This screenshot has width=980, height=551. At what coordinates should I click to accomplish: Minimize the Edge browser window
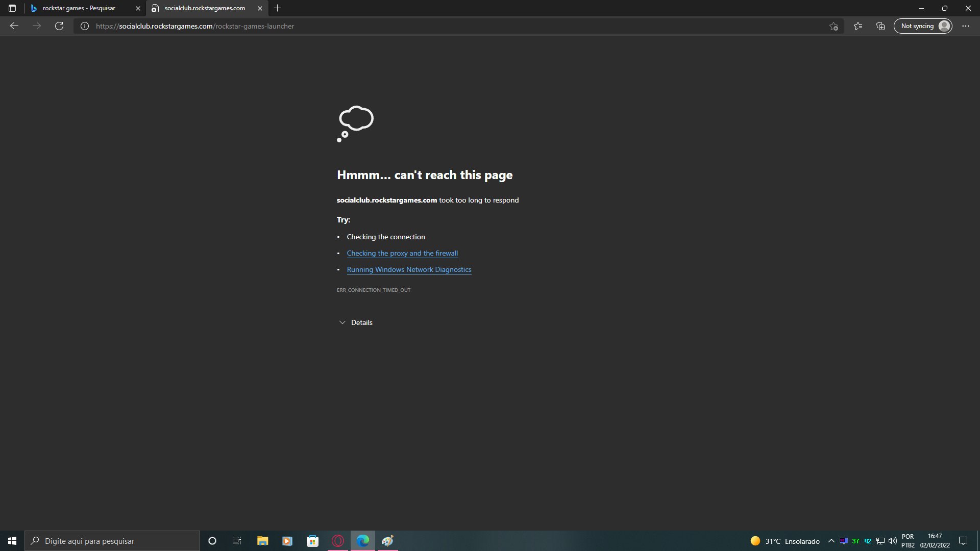(x=921, y=8)
